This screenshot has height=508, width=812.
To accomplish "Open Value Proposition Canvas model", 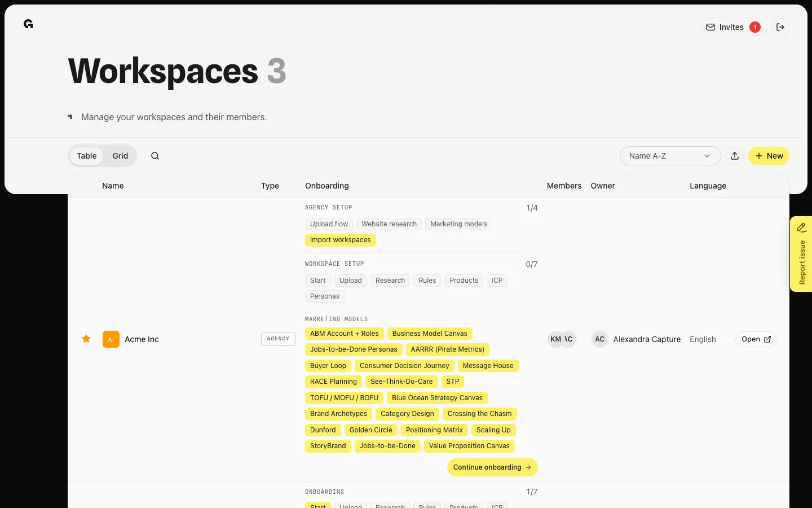I will point(469,446).
